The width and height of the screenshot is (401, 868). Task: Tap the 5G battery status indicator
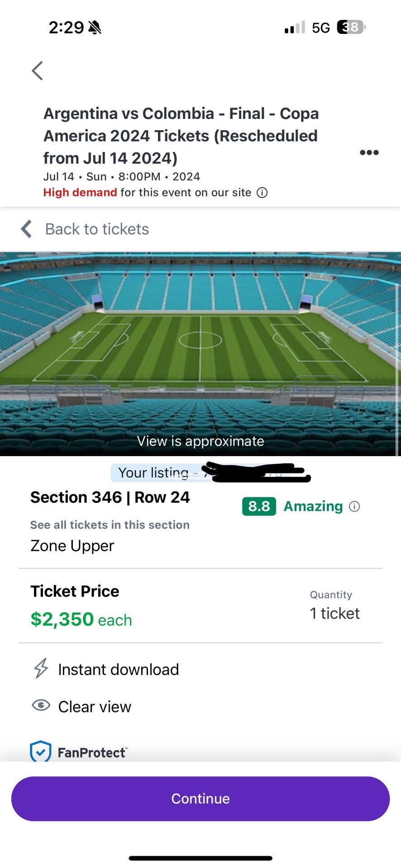coord(350,28)
